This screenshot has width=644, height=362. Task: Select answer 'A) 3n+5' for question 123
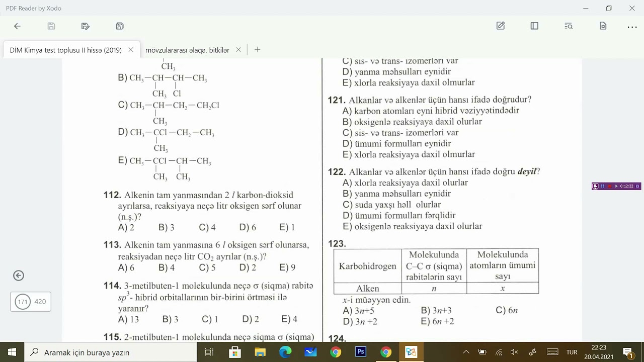(x=358, y=311)
